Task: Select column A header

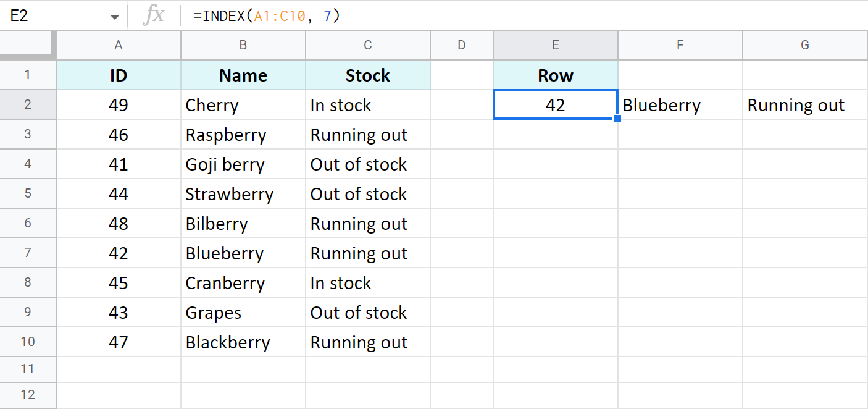Action: point(118,44)
